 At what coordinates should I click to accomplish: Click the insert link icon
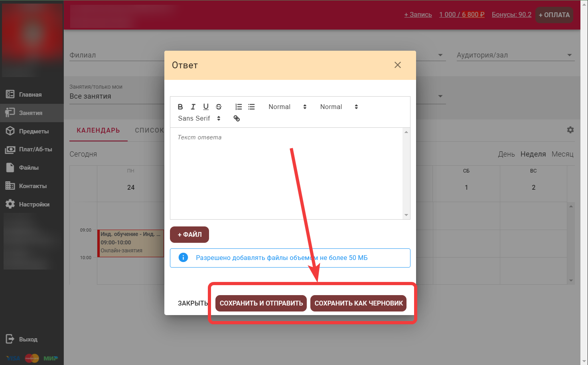coord(237,118)
